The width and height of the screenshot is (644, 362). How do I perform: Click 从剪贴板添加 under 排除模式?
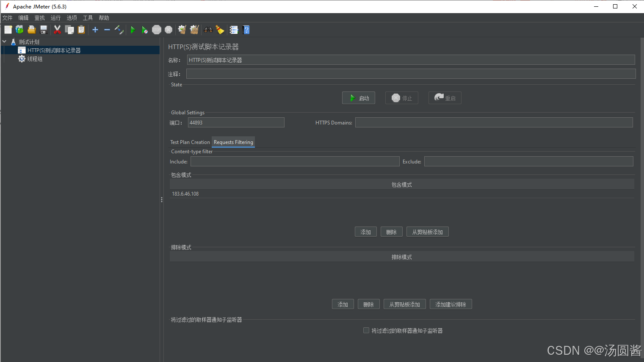(x=405, y=304)
